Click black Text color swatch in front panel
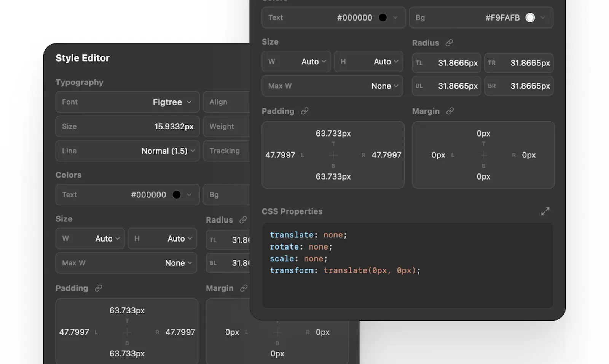This screenshot has height=364, width=609. pos(383,17)
